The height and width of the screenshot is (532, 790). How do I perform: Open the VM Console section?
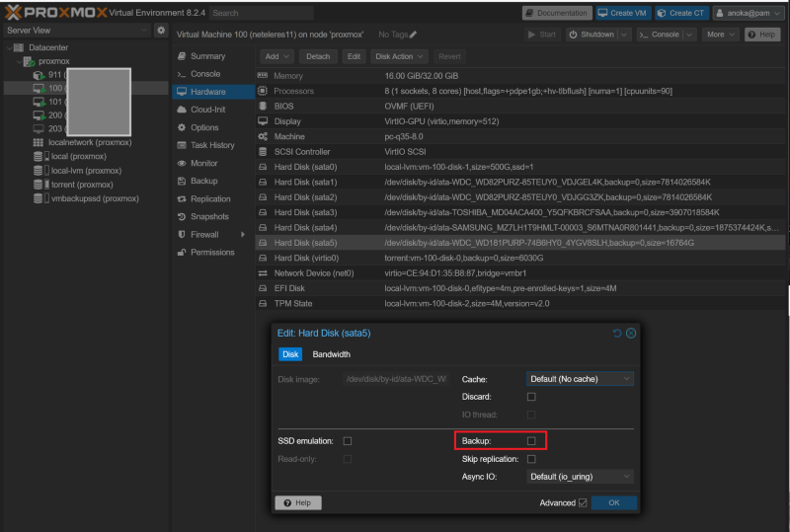coord(213,74)
